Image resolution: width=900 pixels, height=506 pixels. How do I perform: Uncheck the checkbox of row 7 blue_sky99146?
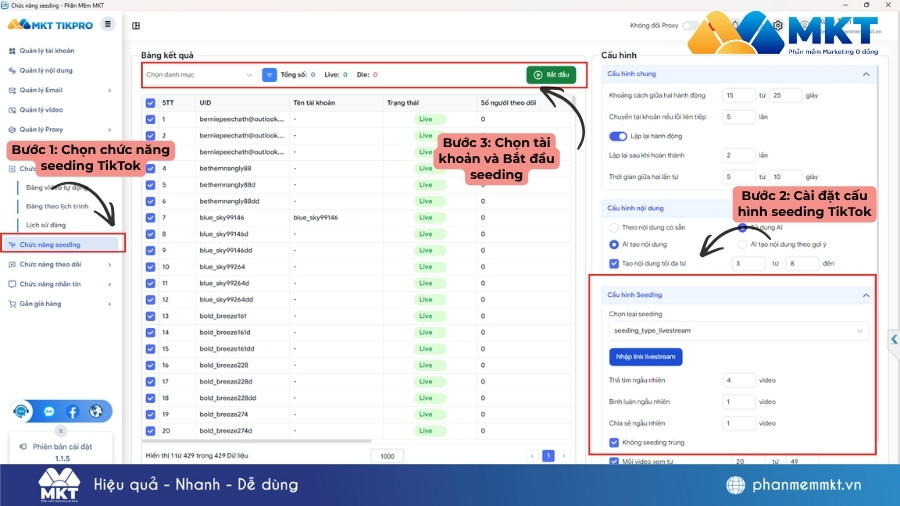pyautogui.click(x=150, y=218)
